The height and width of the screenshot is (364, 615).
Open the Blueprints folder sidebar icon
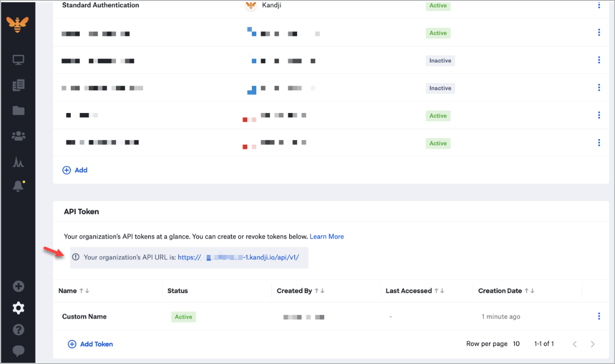(18, 110)
